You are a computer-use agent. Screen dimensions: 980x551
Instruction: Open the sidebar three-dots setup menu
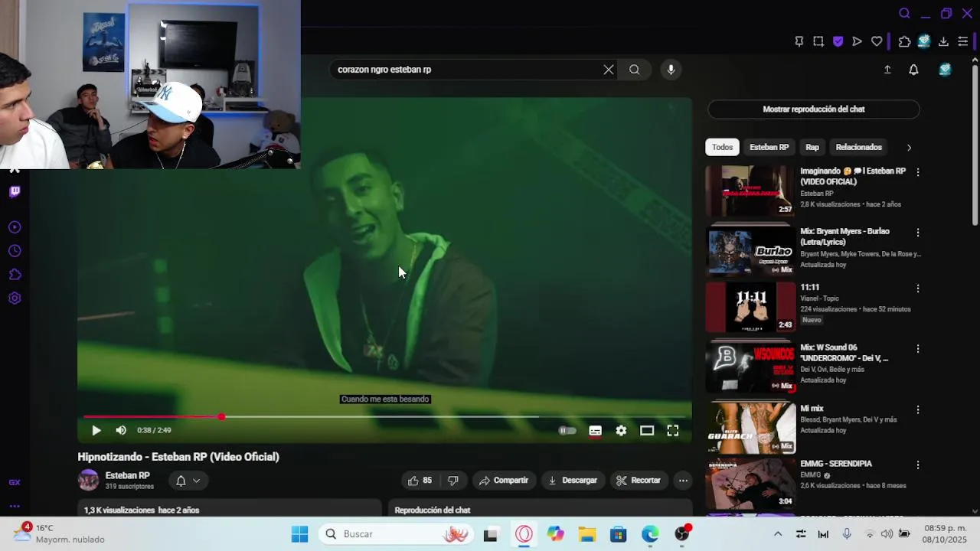point(15,506)
